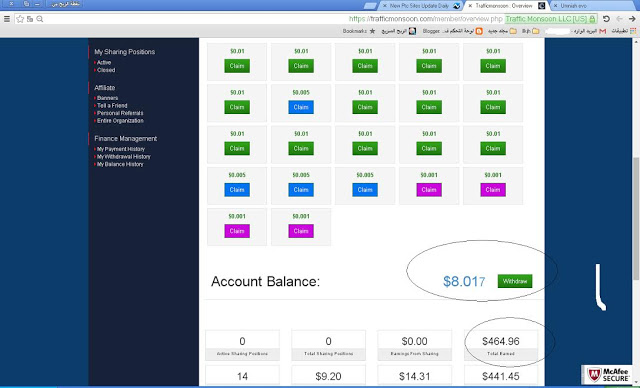The image size is (640, 388).
Task: Click the green Withdraw button
Action: (x=515, y=281)
